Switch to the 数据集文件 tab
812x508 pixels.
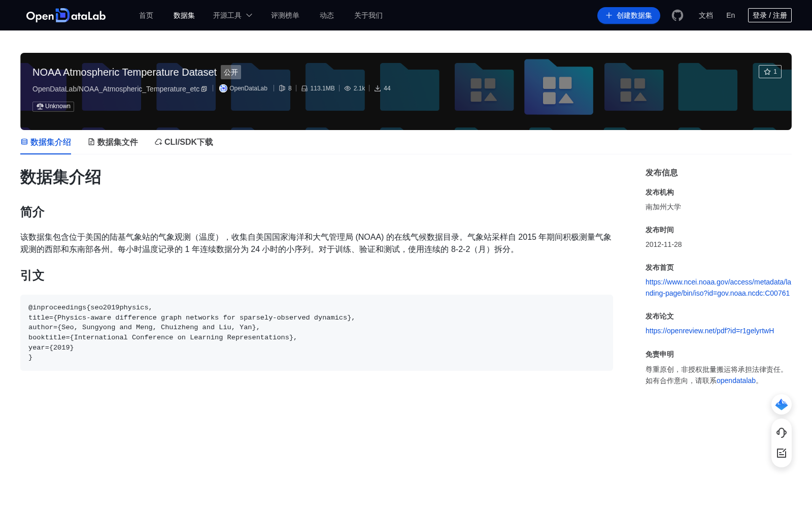click(x=113, y=142)
